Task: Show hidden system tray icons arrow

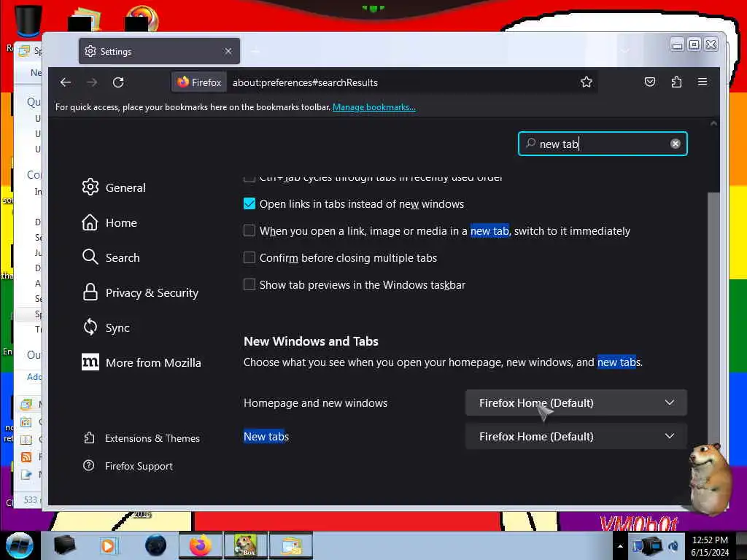Action: [620, 546]
